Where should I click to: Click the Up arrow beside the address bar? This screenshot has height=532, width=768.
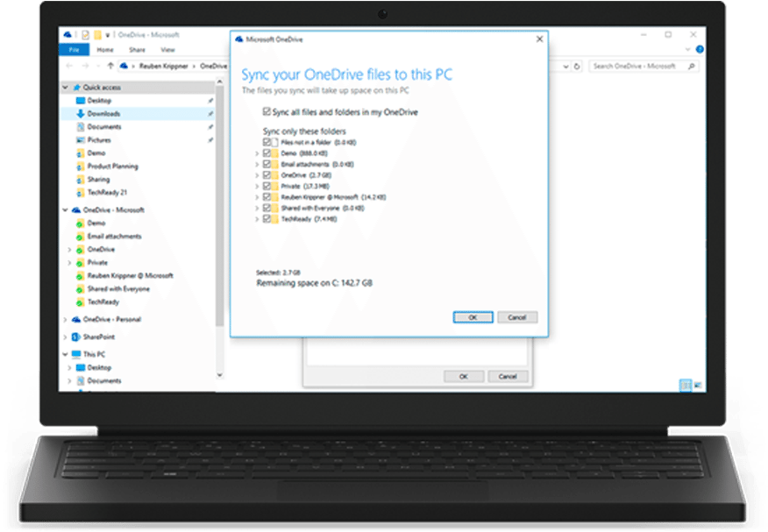click(x=110, y=66)
